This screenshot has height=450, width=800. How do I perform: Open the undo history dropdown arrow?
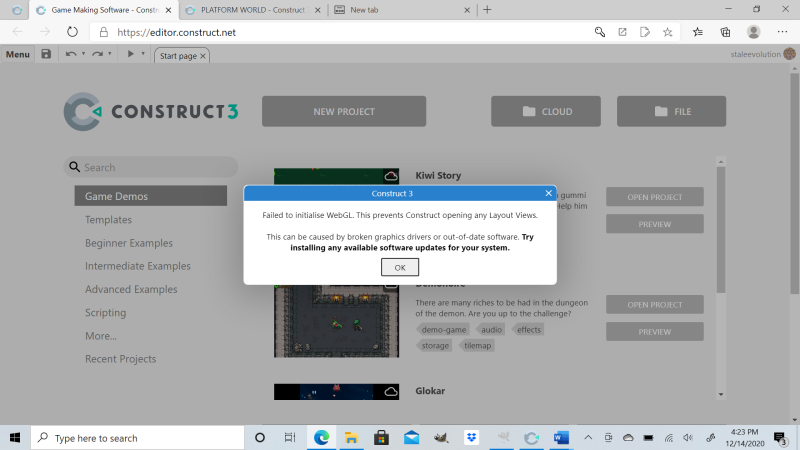pyautogui.click(x=83, y=54)
